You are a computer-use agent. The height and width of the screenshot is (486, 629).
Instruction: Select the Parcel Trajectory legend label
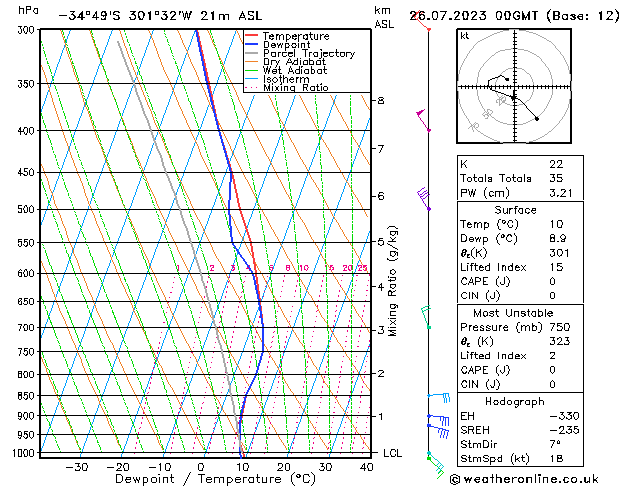pyautogui.click(x=309, y=53)
